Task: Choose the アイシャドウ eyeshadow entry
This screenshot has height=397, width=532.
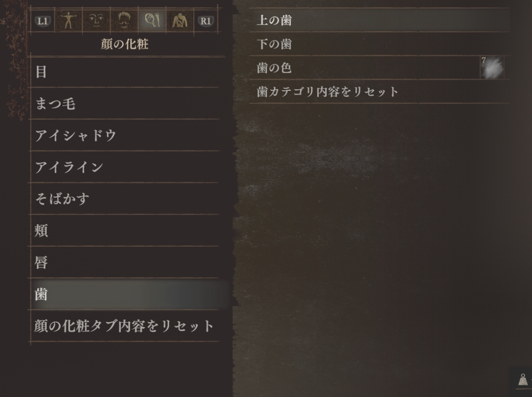Action: tap(124, 136)
